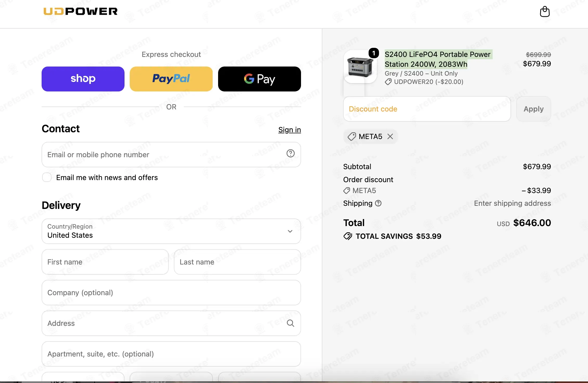Remove the META5 discount code
This screenshot has height=383, width=588.
[x=390, y=136]
